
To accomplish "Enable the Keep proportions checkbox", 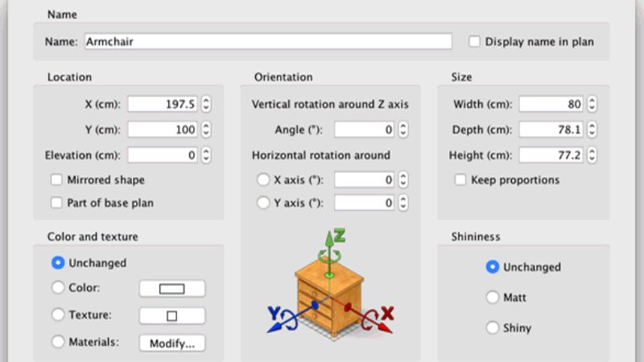I will [x=460, y=179].
